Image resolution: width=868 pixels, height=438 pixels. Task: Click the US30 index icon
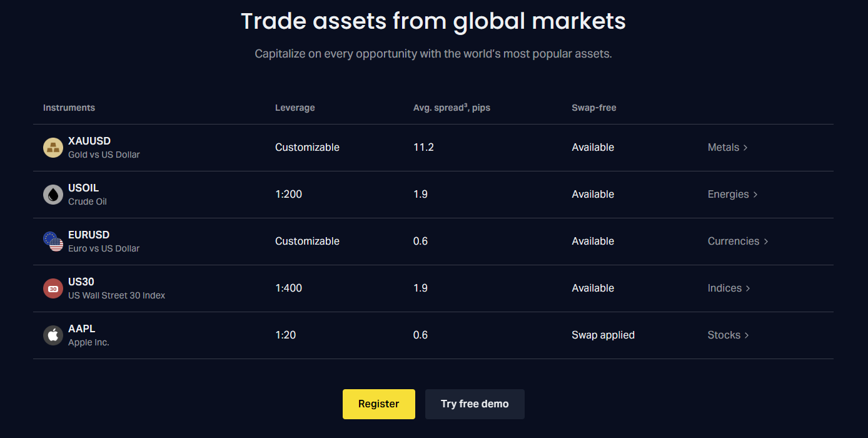click(53, 288)
